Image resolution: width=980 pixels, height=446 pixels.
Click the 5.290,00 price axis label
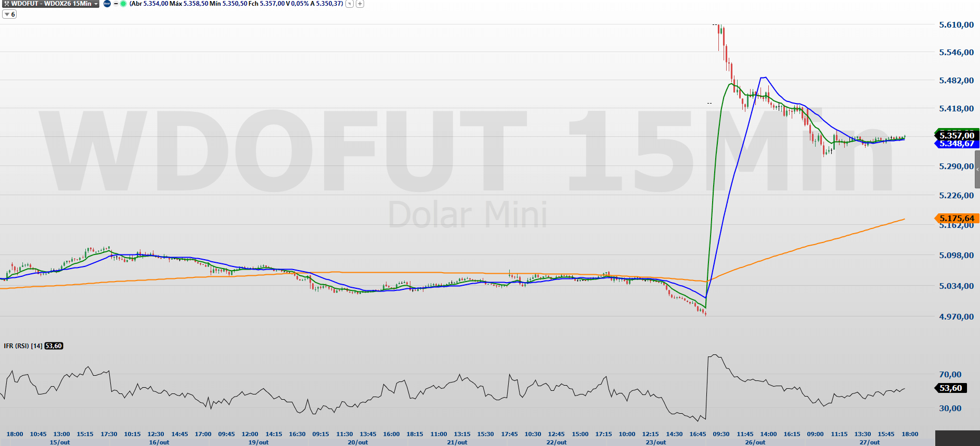click(x=956, y=166)
